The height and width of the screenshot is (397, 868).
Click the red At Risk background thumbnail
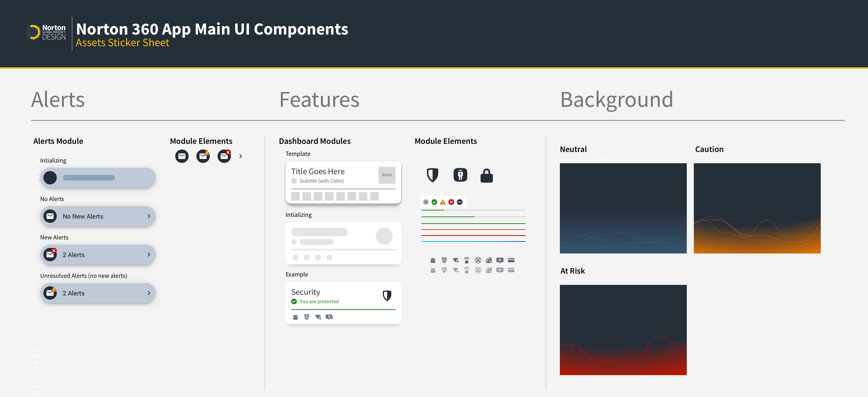[x=623, y=330]
